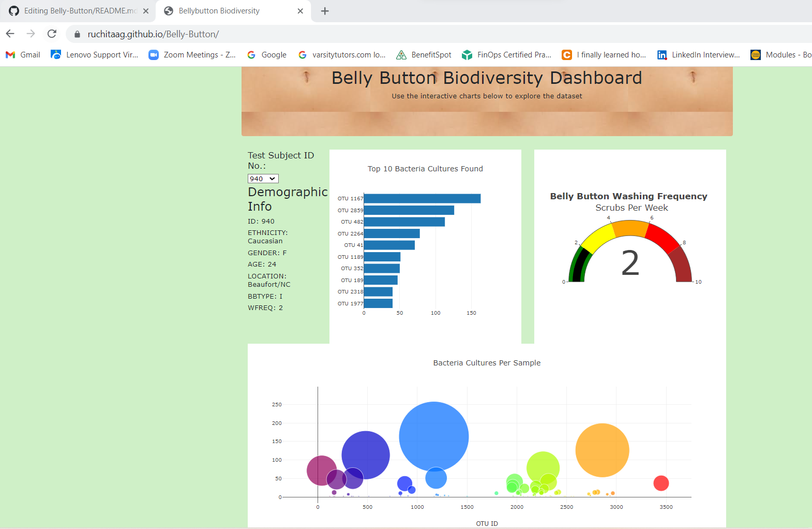Click the OTU 2859 bar in bar chart
This screenshot has height=529, width=812.
[x=409, y=210]
